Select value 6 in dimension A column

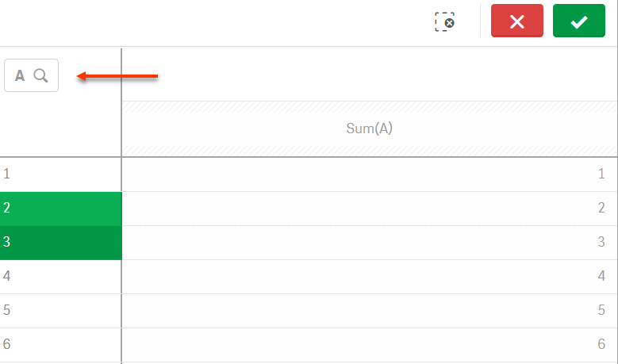(x=60, y=345)
